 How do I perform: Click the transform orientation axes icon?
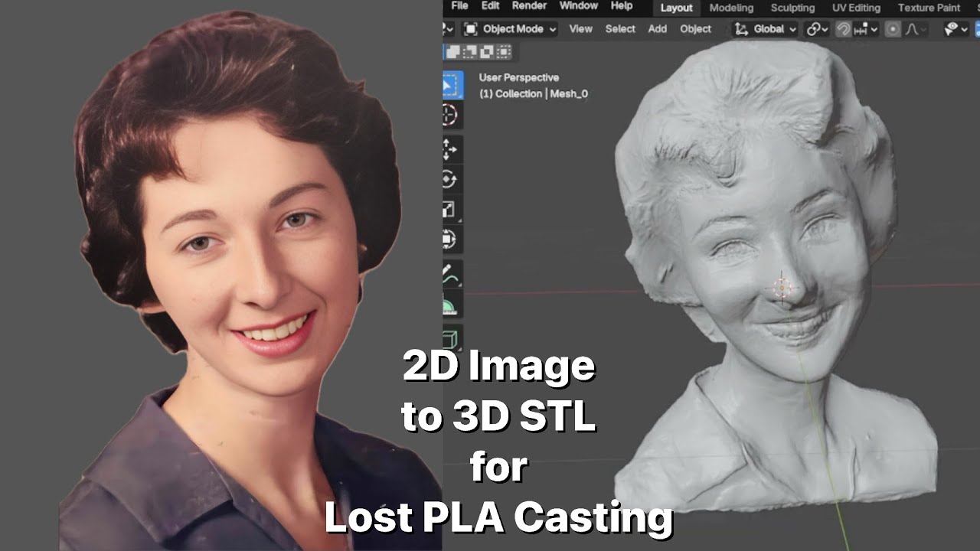pyautogui.click(x=742, y=29)
